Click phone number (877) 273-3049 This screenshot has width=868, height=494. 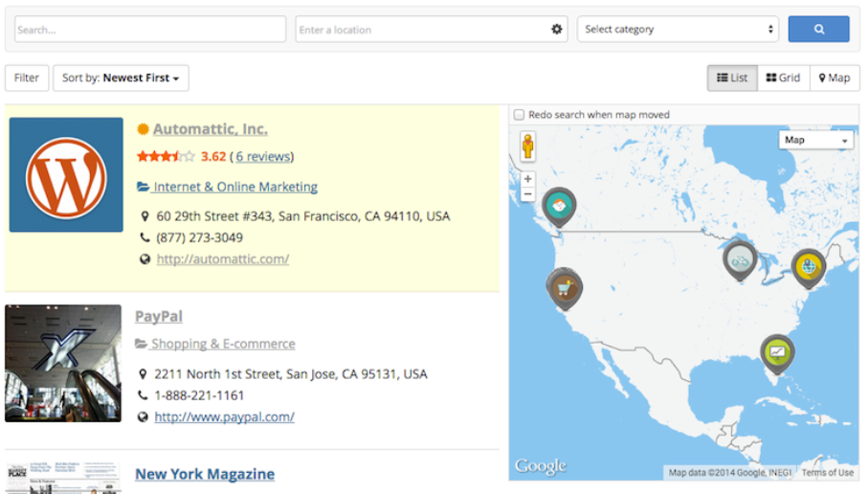[x=199, y=238]
